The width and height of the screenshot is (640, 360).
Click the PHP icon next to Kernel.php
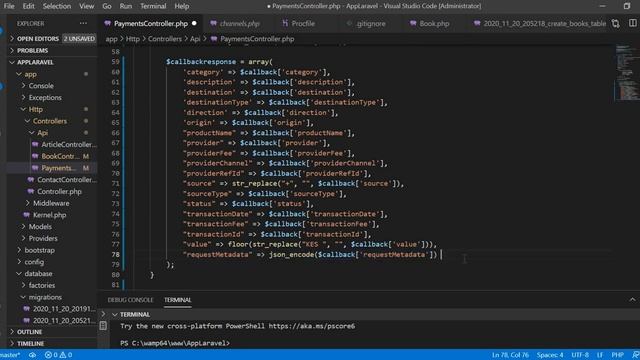pos(27,215)
